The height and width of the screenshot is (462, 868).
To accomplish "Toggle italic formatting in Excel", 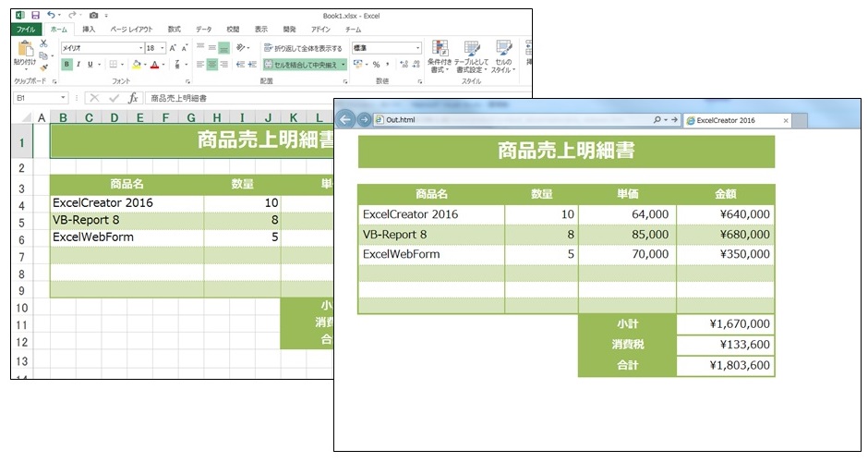I will (78, 65).
